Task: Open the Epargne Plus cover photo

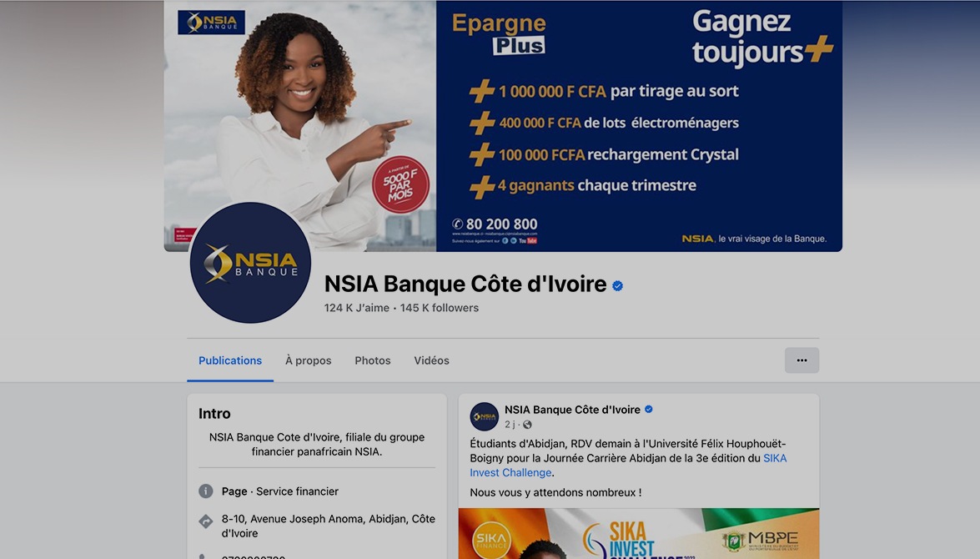Action: 503,126
